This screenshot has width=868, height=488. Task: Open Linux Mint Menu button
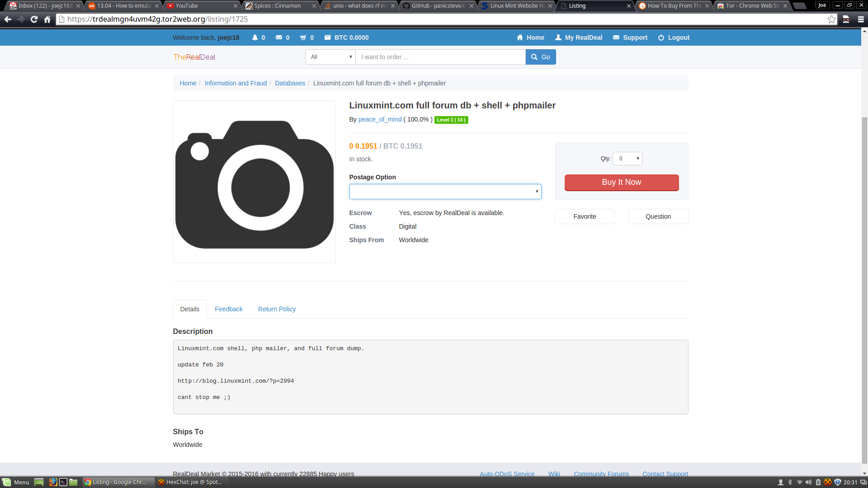(16, 482)
